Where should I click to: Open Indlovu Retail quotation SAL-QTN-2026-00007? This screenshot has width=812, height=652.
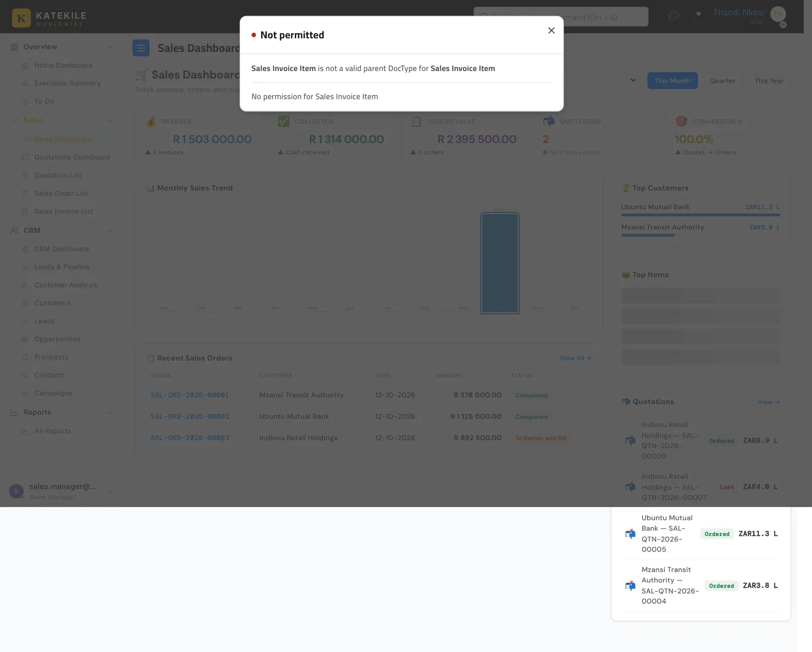click(700, 487)
